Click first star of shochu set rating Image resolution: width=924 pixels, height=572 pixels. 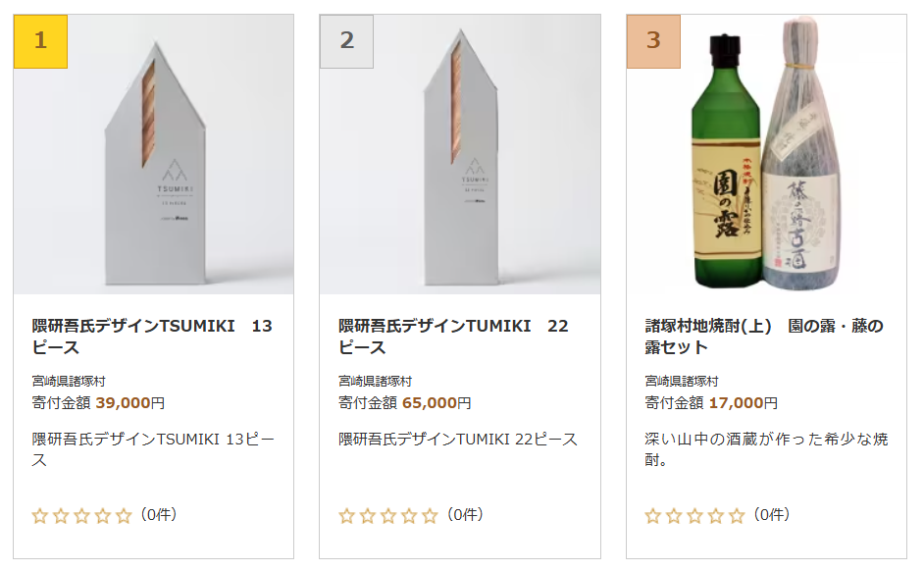(x=653, y=517)
